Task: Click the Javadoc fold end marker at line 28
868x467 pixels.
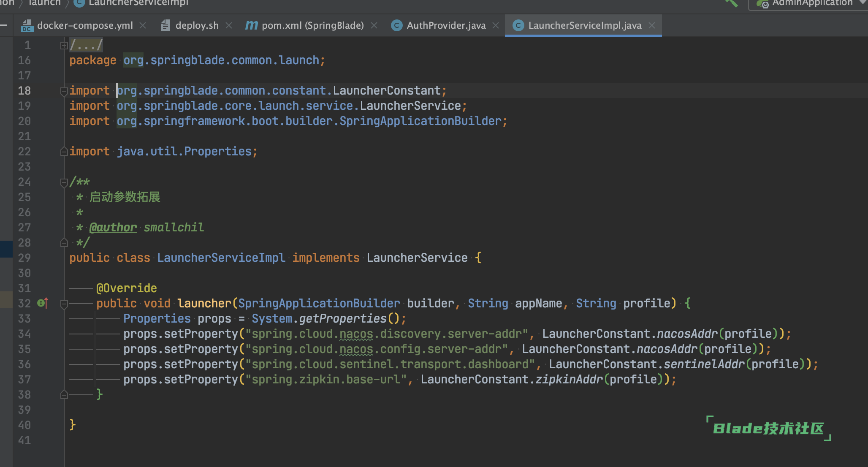Action: pyautogui.click(x=64, y=243)
